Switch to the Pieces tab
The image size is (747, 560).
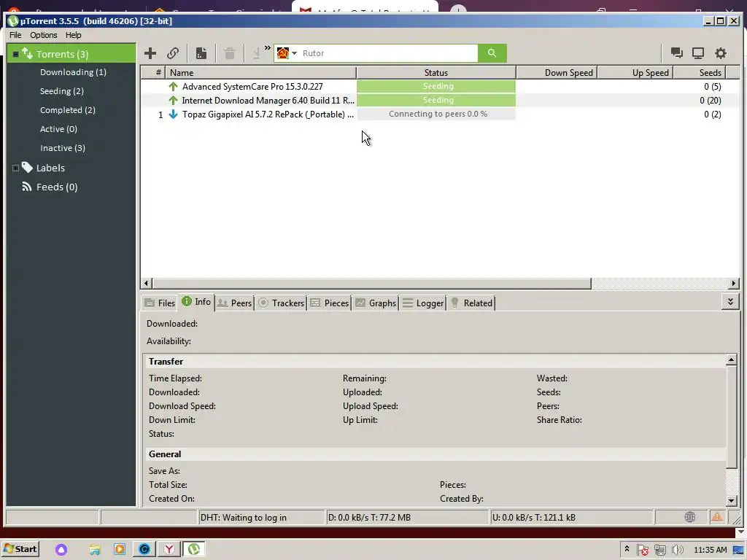[x=329, y=303]
